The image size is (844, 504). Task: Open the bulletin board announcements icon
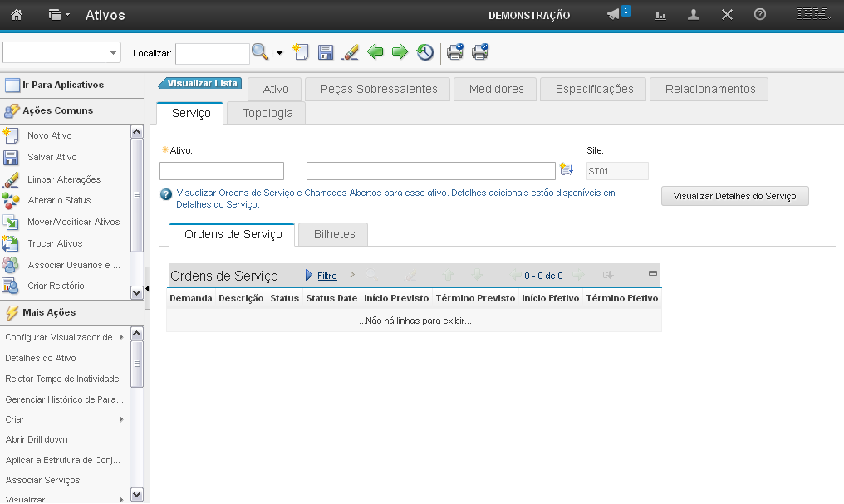615,15
